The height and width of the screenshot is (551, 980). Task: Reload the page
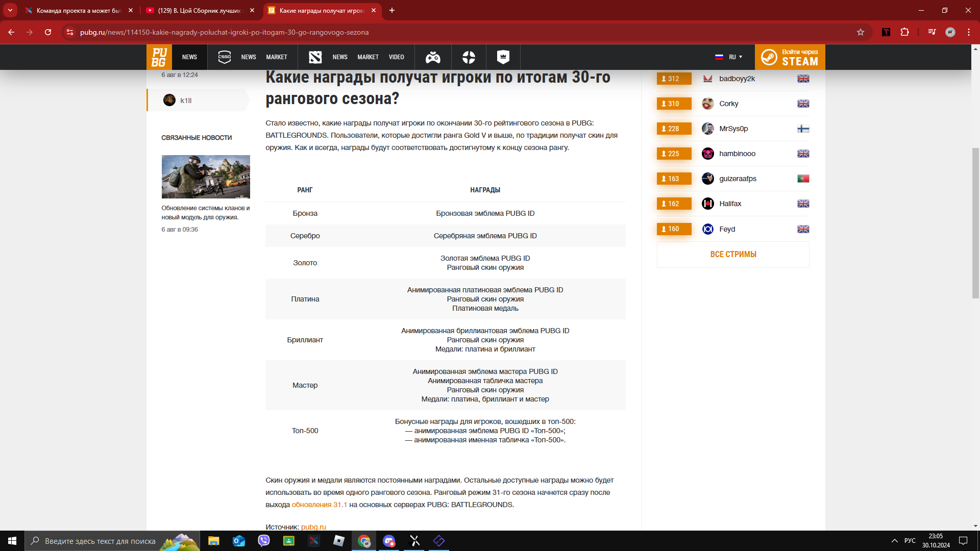48,32
